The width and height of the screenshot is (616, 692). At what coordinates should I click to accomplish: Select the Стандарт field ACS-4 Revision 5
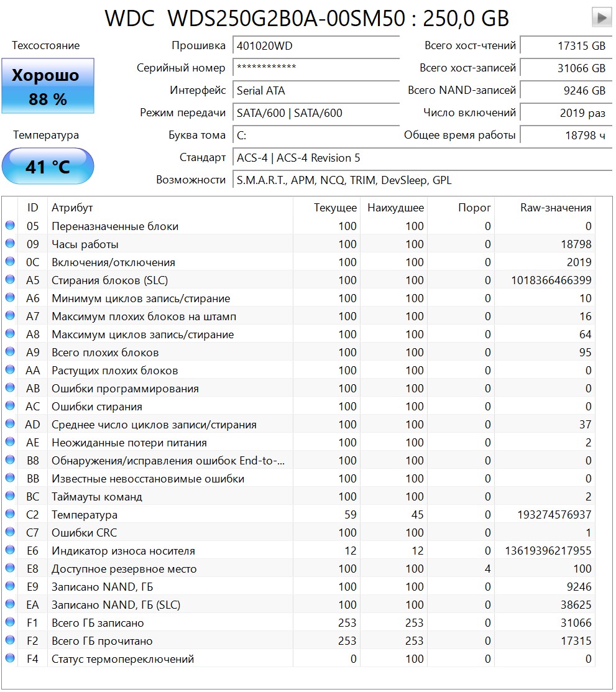point(422,157)
